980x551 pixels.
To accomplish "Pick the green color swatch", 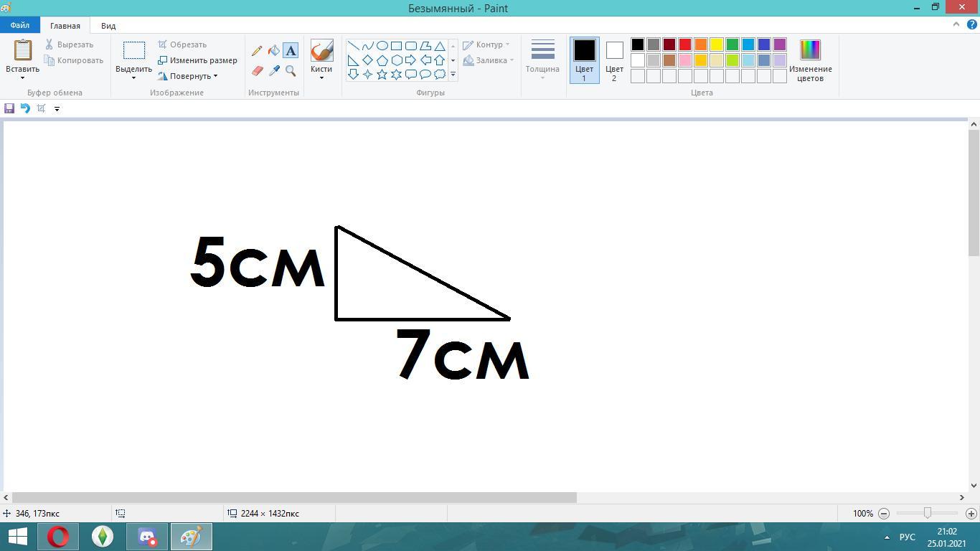I will (732, 44).
